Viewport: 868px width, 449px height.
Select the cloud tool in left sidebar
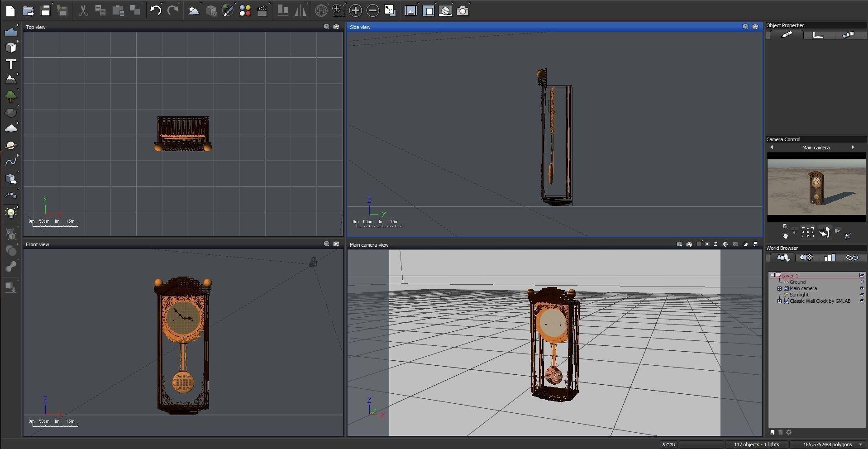coord(11,129)
